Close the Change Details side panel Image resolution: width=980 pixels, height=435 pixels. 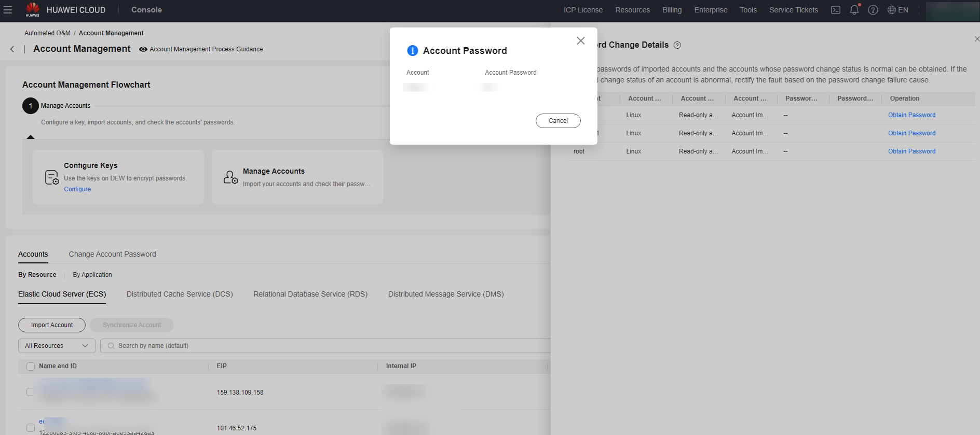pos(977,39)
